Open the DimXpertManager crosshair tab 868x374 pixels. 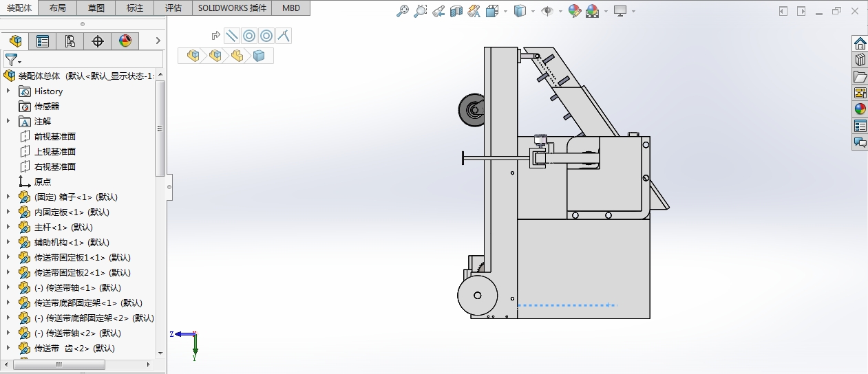coord(98,41)
